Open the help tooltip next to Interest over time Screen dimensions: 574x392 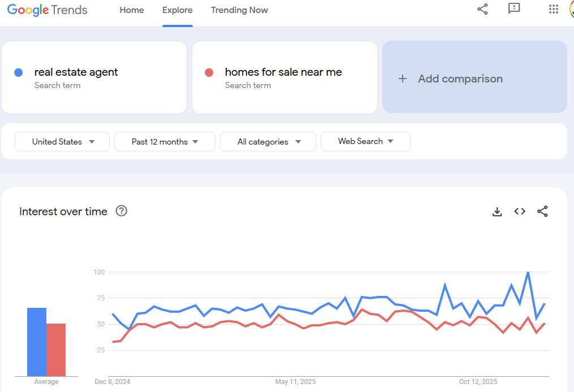pos(121,211)
